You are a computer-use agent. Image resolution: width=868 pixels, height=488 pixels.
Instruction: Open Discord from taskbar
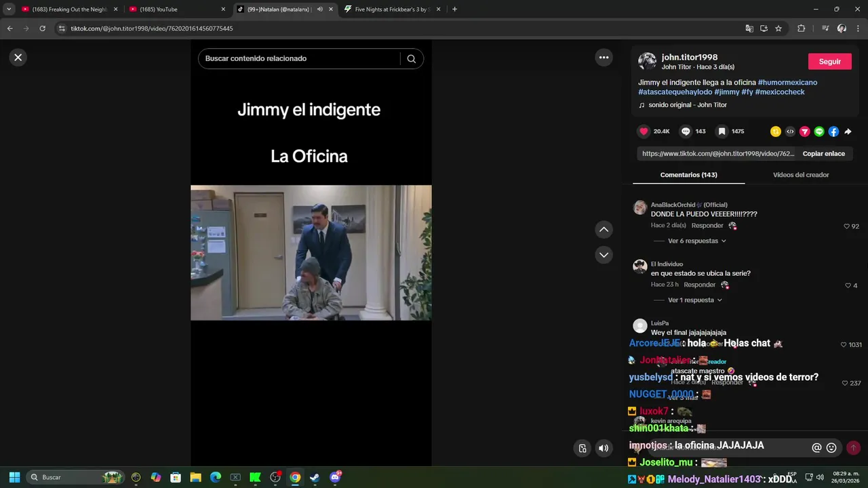[335, 477]
